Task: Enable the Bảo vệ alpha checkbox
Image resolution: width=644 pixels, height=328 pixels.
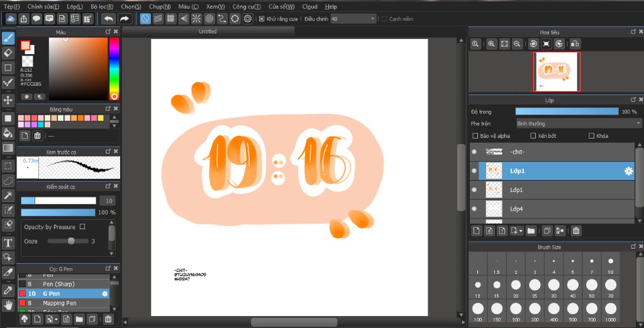Action: (475, 136)
